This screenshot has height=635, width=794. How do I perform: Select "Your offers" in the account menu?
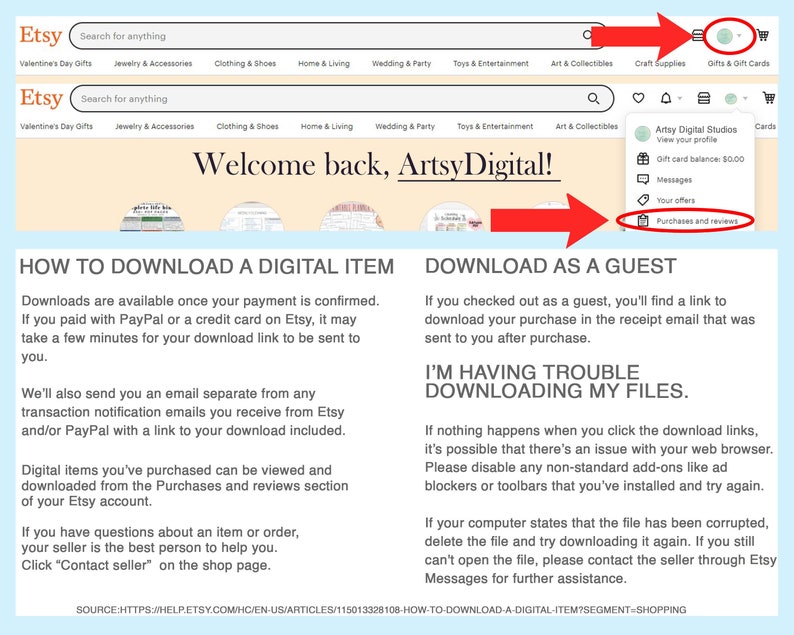(x=676, y=200)
